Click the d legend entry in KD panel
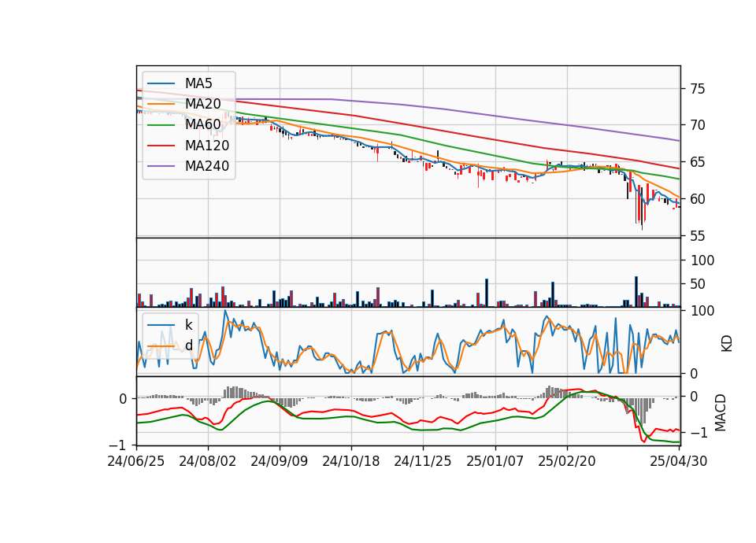Image resolution: width=756 pixels, height=543 pixels. 189,345
